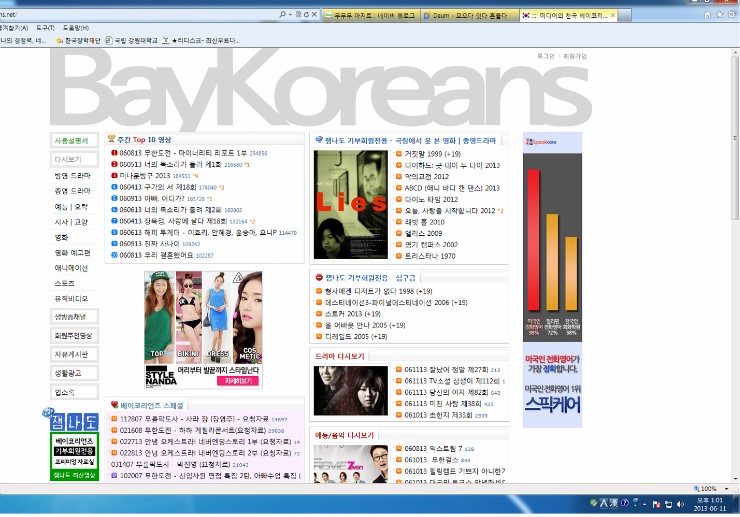Click rank 1 red badge 무한도전
This screenshot has height=517, width=740.
pos(114,153)
